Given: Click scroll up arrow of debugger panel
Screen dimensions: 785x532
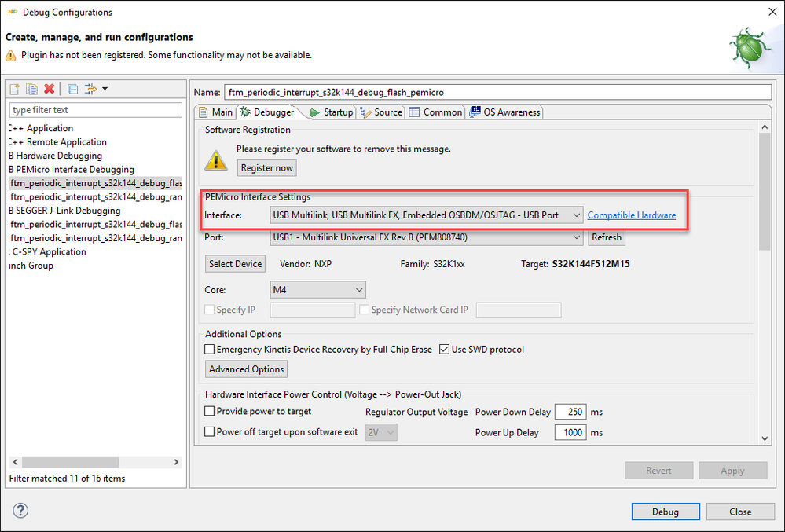Looking at the screenshot, I should pyautogui.click(x=765, y=127).
